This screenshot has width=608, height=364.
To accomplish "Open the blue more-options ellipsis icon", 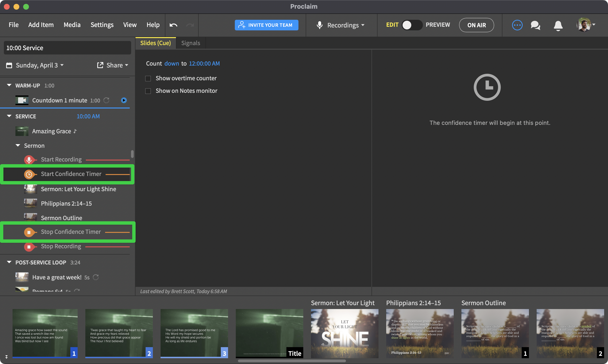I will click(x=517, y=25).
